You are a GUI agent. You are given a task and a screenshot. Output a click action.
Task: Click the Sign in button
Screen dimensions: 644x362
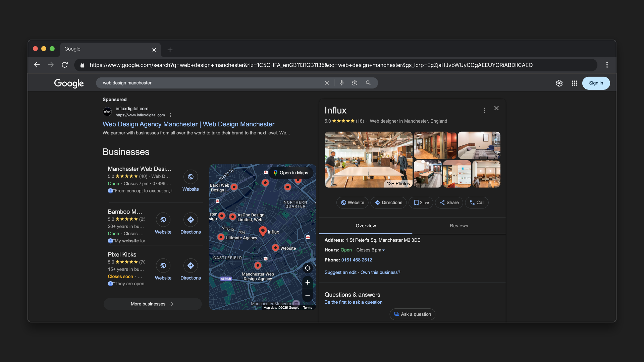pyautogui.click(x=596, y=83)
